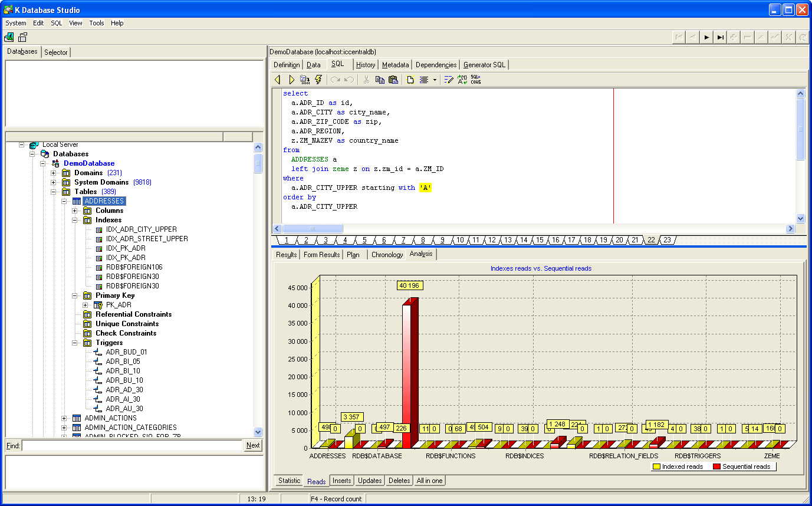Screen dimensions: 812x506
Task: Select the All in one chart tab
Action: tap(429, 481)
